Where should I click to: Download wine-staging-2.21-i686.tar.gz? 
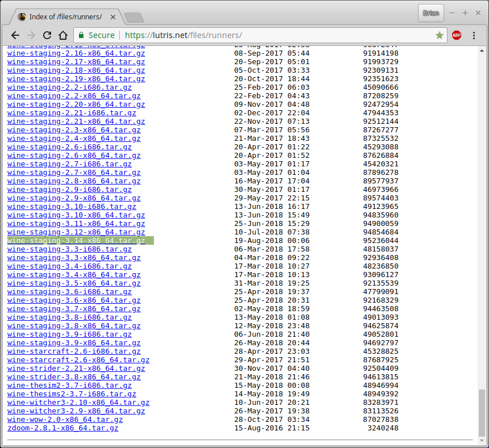pyautogui.click(x=72, y=113)
